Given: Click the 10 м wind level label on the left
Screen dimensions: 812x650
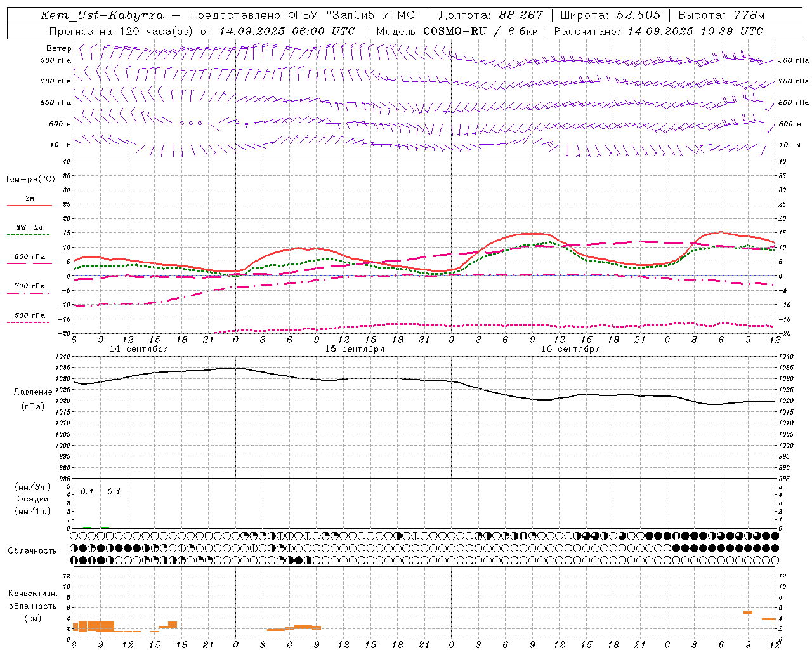Looking at the screenshot, I should click(x=61, y=145).
